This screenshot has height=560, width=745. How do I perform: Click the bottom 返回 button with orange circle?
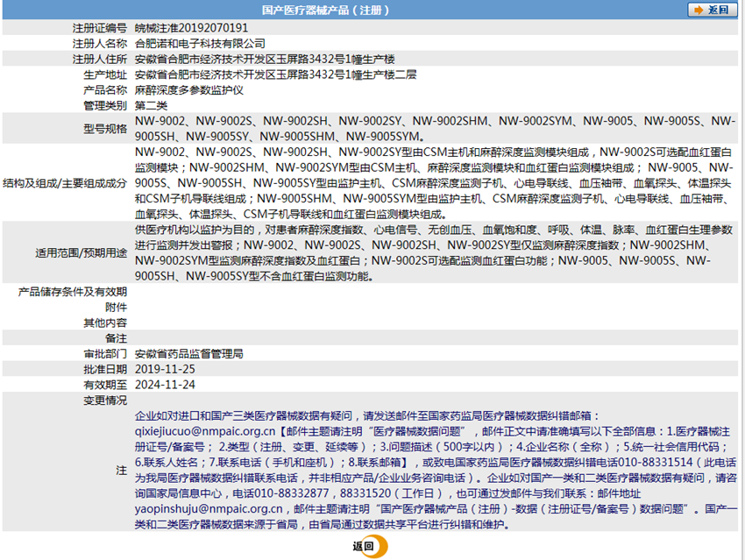point(370,546)
